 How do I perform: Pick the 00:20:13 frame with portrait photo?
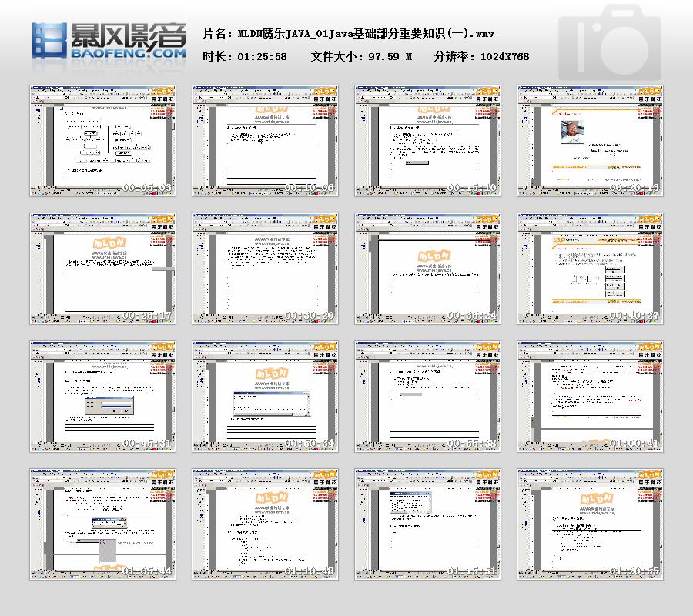pyautogui.click(x=590, y=140)
